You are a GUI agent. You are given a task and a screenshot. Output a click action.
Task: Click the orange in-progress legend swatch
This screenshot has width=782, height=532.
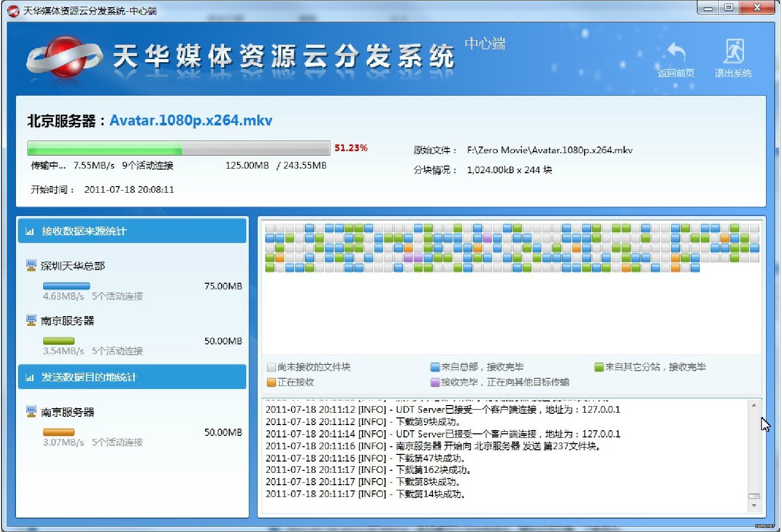271,382
